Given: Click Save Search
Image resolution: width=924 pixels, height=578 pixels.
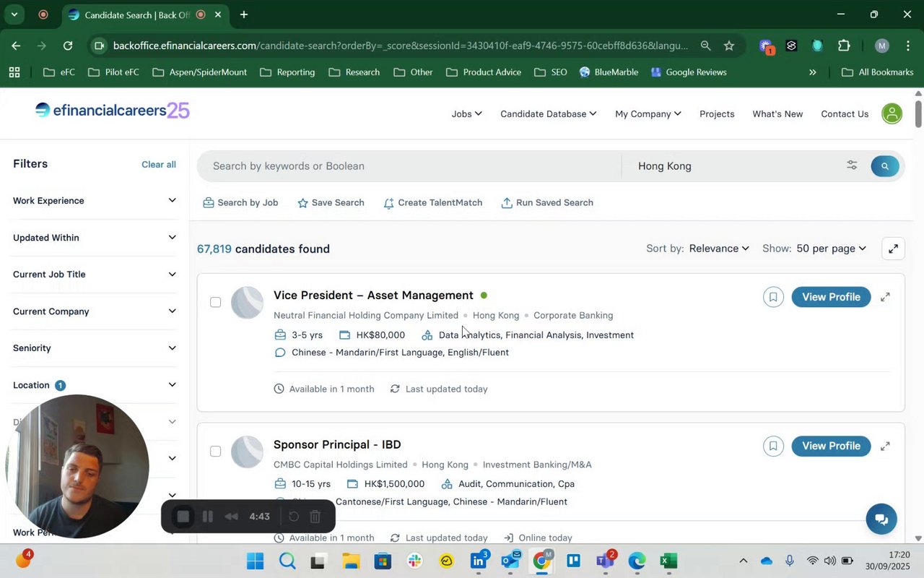Looking at the screenshot, I should 331,203.
